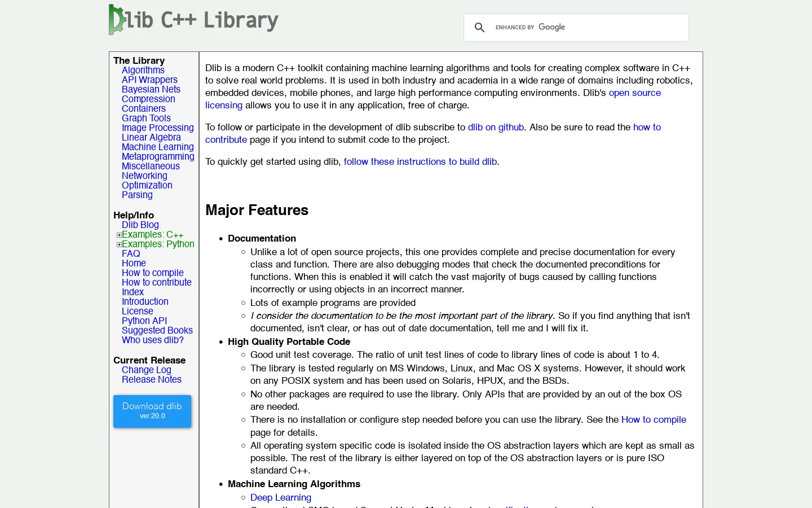The image size is (812, 508).
Task: View Suggested Books
Action: coord(157,330)
